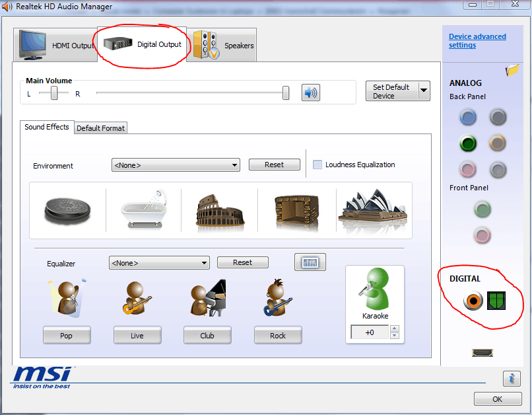
Task: Apply the Rock equalizer preset button
Action: pyautogui.click(x=278, y=336)
